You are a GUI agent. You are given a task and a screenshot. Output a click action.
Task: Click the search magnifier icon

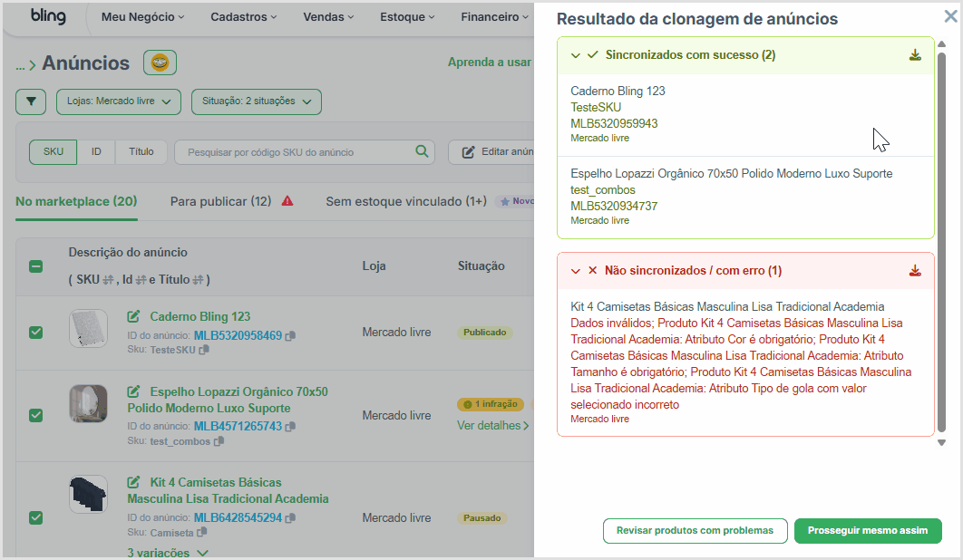(422, 151)
